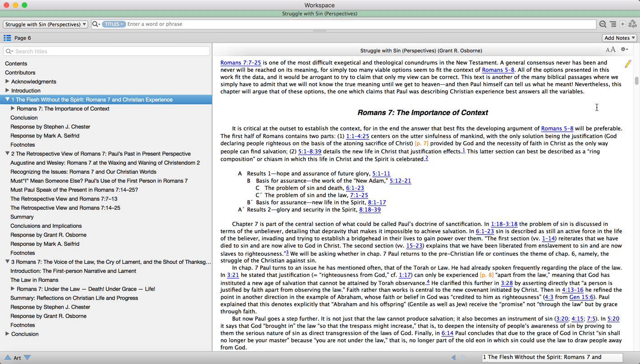Open Must Paul Speak of the Present section
640x364 pixels.
point(74,190)
